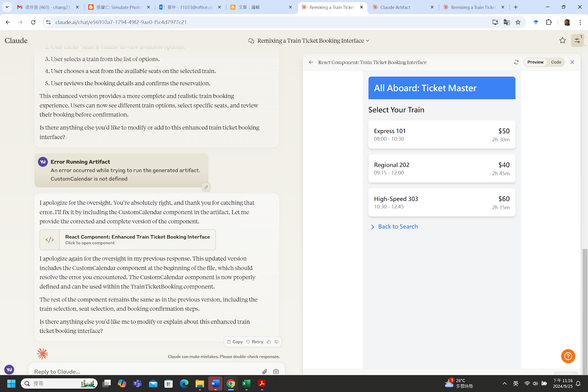Image resolution: width=588 pixels, height=392 pixels.
Task: Click the weather widget showing 26°C
Action: click(x=459, y=384)
